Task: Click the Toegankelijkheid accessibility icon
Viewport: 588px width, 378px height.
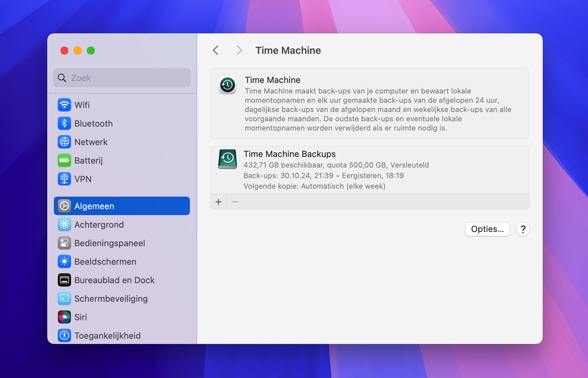Action: (x=64, y=336)
